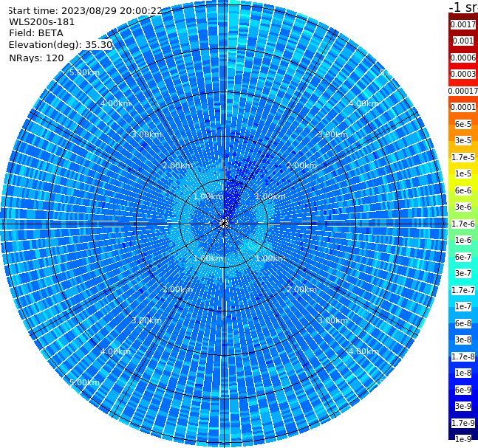Click the lidar origin at plot center
Screen dimensions: 478x448
coord(224,224)
